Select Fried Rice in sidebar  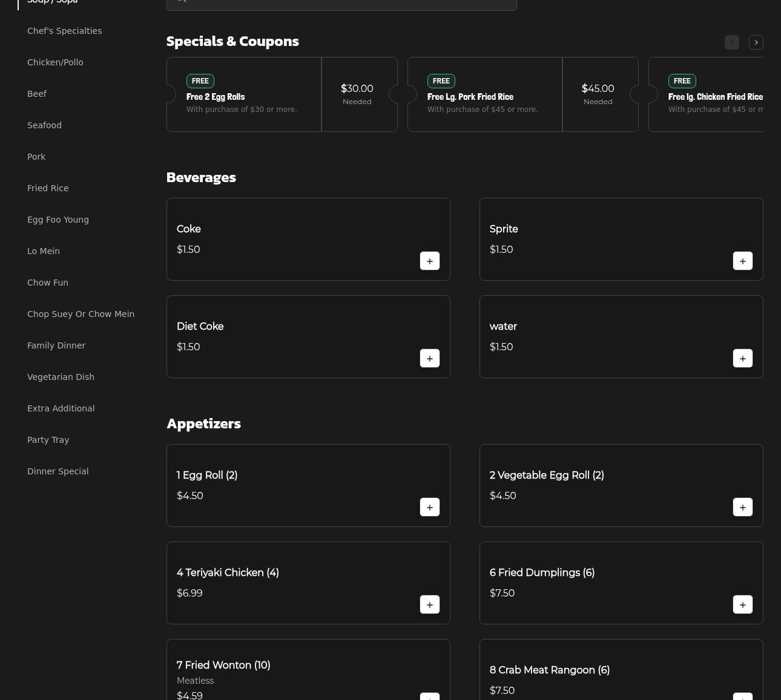point(48,188)
